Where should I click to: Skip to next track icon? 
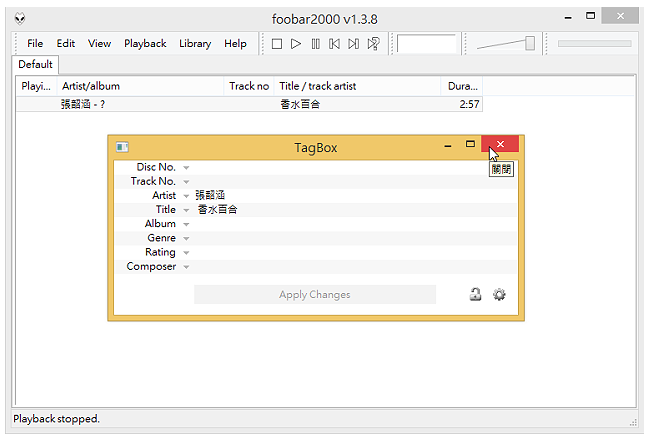click(353, 44)
